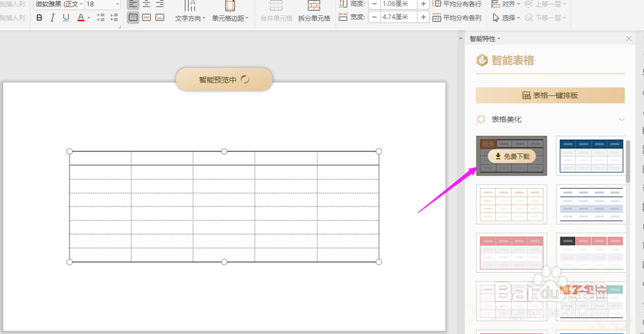This screenshot has width=644, height=334.
Task: Open the font color dropdown arrow
Action: (89, 17)
